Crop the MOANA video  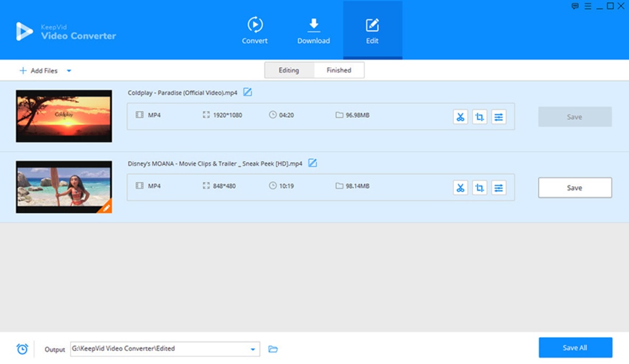pyautogui.click(x=479, y=188)
